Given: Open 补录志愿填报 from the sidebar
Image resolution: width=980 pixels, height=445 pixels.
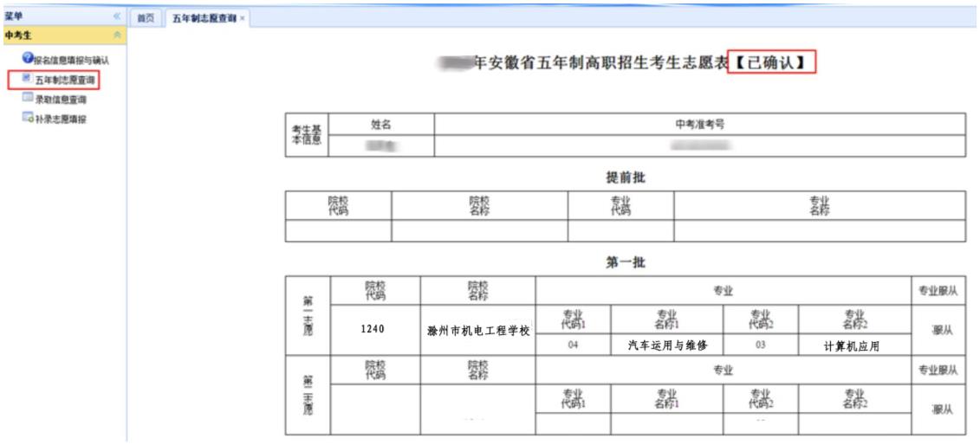Looking at the screenshot, I should point(61,119).
